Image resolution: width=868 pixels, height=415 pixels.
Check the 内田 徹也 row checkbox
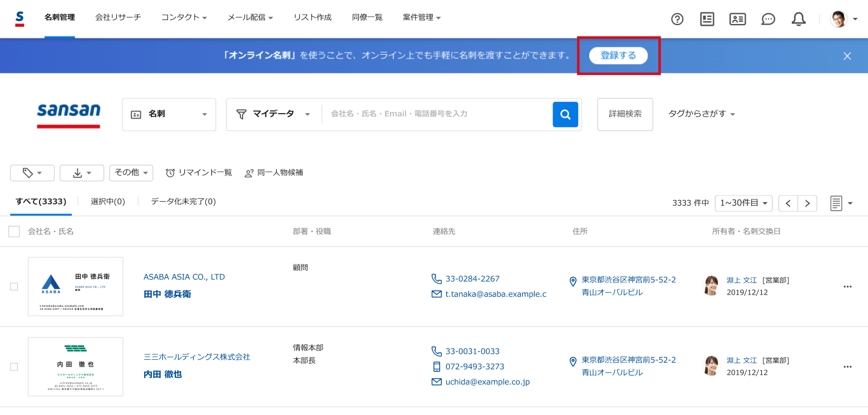pyautogui.click(x=14, y=367)
